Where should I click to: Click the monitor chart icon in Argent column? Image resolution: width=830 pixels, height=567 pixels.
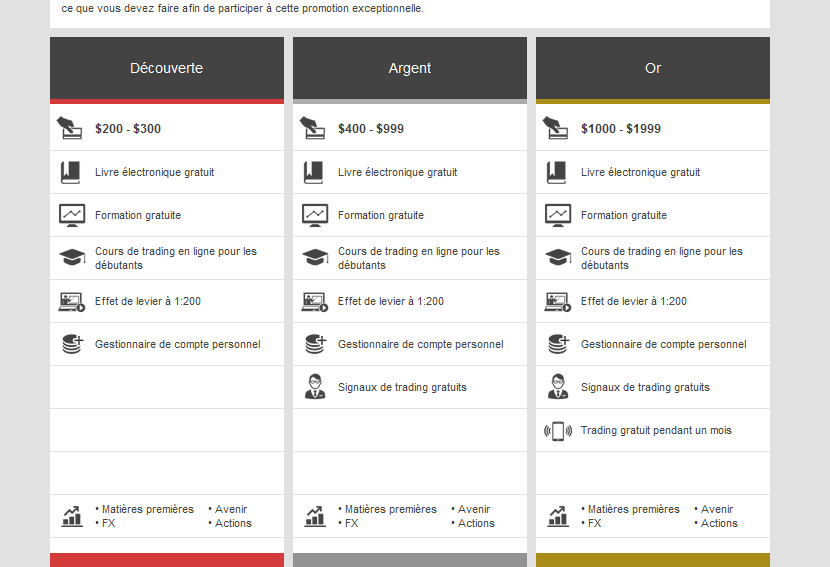(315, 215)
